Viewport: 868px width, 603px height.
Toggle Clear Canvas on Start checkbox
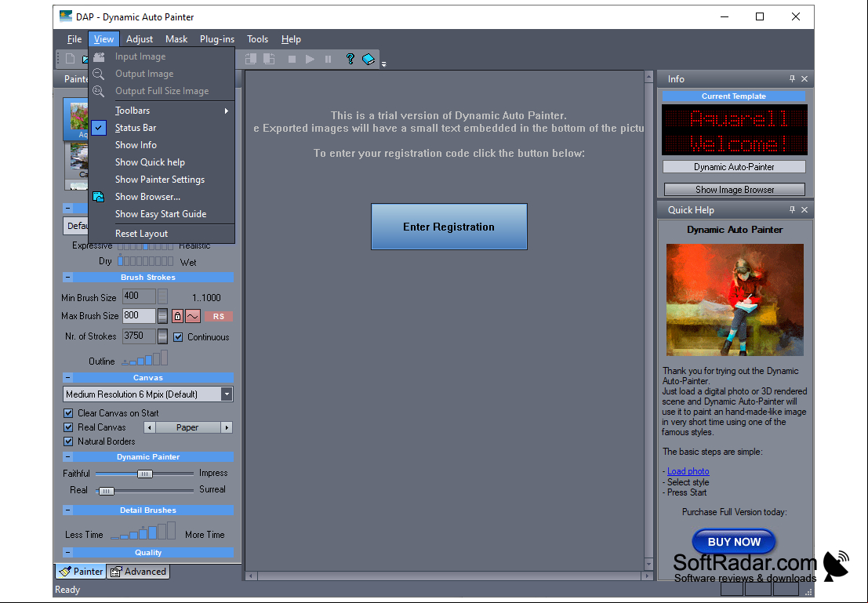click(x=68, y=413)
